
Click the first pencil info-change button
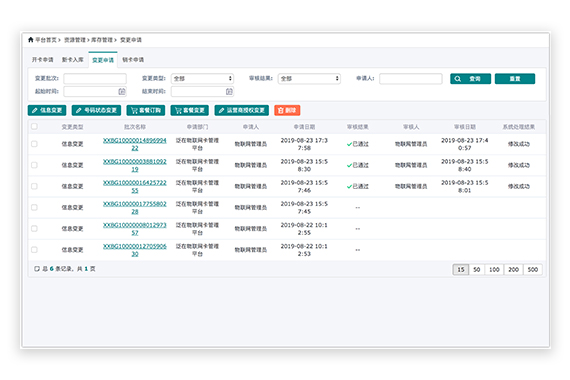[x=47, y=110]
